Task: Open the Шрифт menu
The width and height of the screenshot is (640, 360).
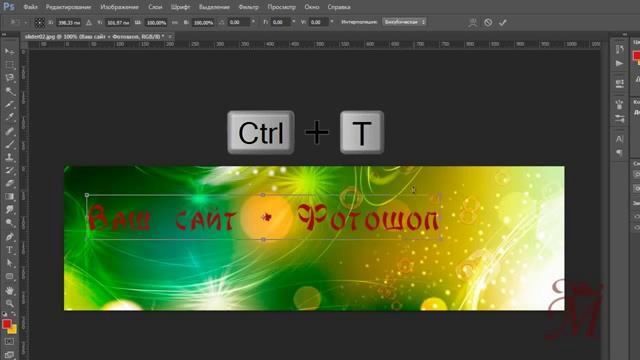Action: (180, 7)
